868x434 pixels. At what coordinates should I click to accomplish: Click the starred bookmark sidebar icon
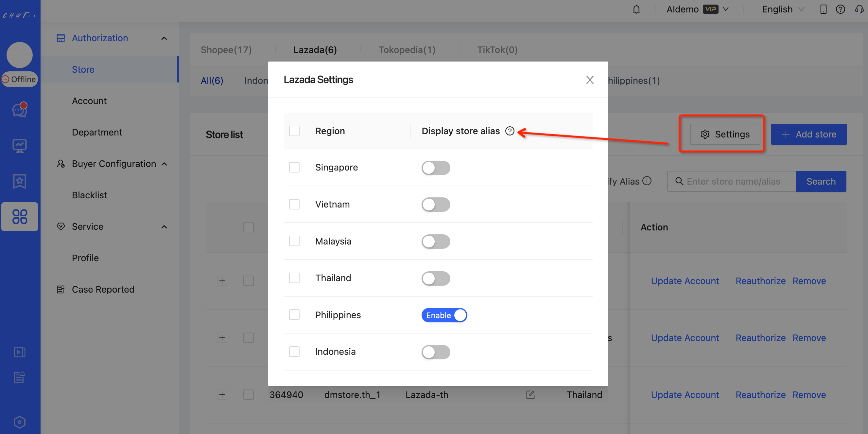pyautogui.click(x=20, y=181)
